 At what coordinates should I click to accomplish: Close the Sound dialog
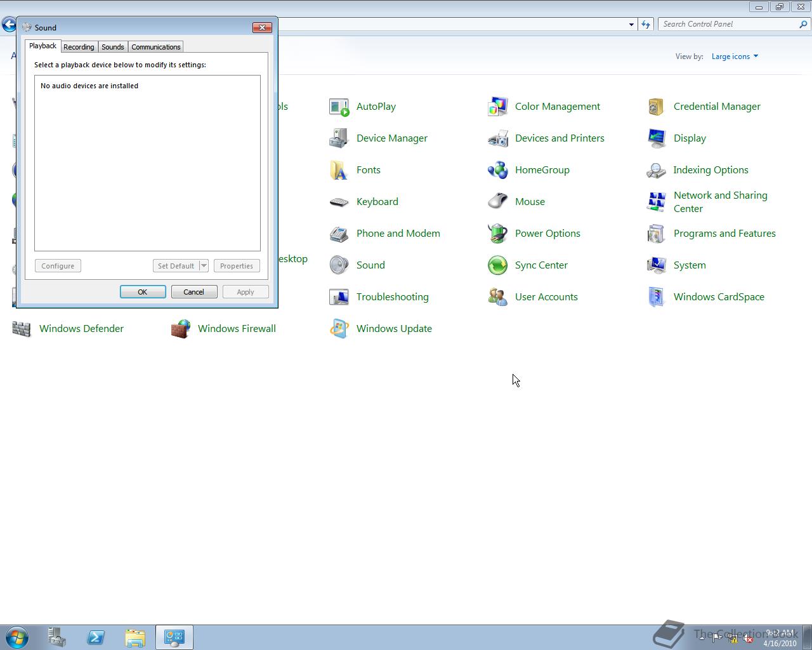262,27
